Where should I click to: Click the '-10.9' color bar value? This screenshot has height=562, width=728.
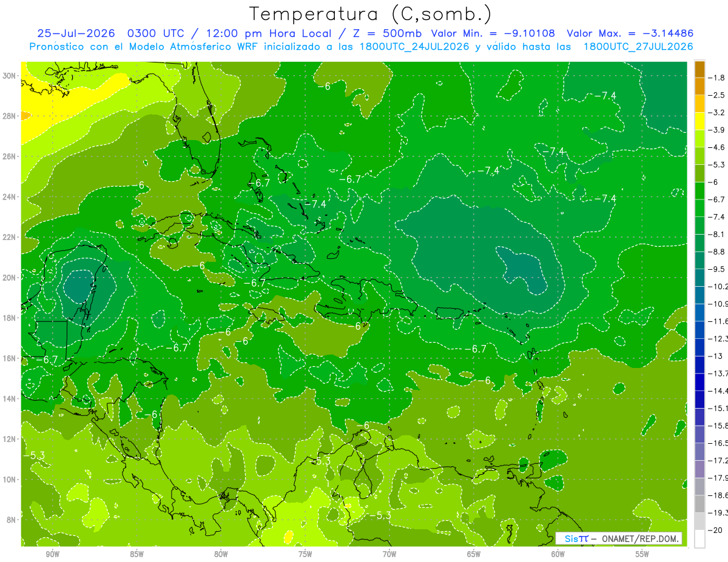(718, 304)
